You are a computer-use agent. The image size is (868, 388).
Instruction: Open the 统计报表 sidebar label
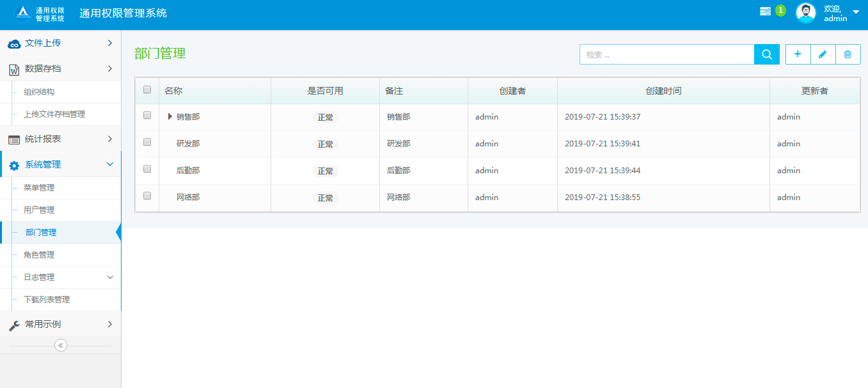click(43, 139)
